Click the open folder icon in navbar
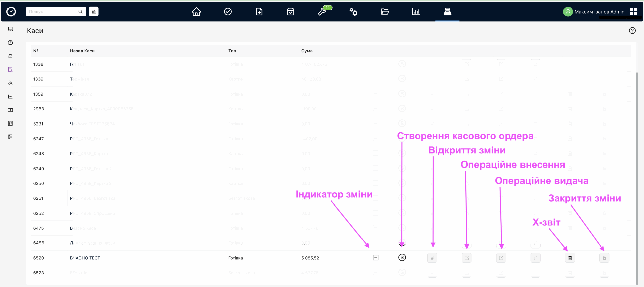 385,12
